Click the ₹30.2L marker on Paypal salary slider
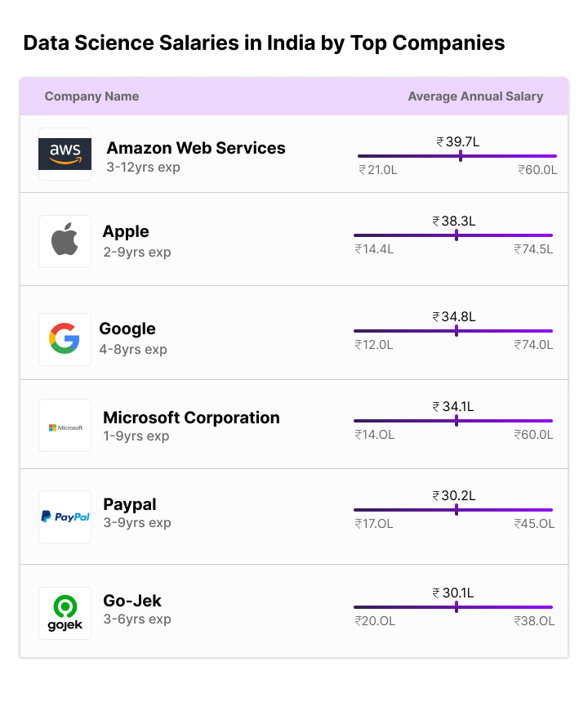The width and height of the screenshot is (588, 702). pos(457,509)
